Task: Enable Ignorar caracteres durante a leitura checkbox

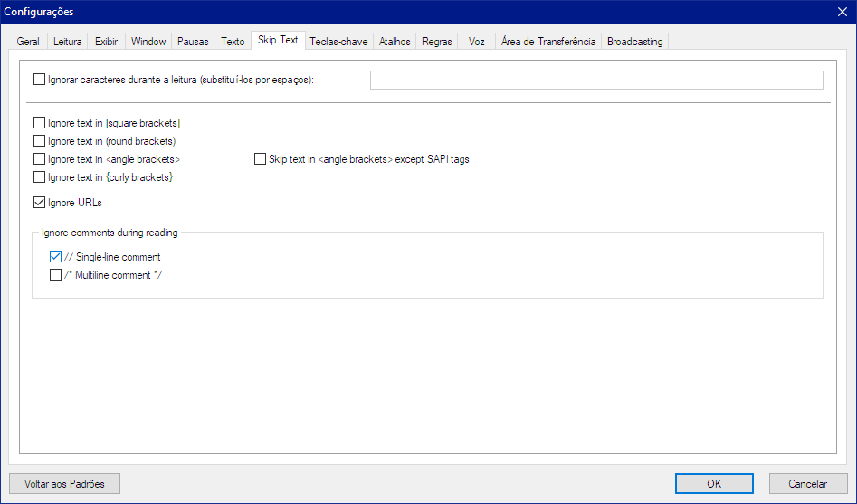Action: (39, 80)
